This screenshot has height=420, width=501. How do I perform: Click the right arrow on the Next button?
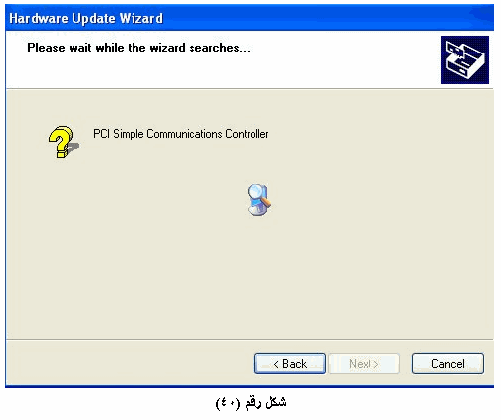tap(375, 364)
